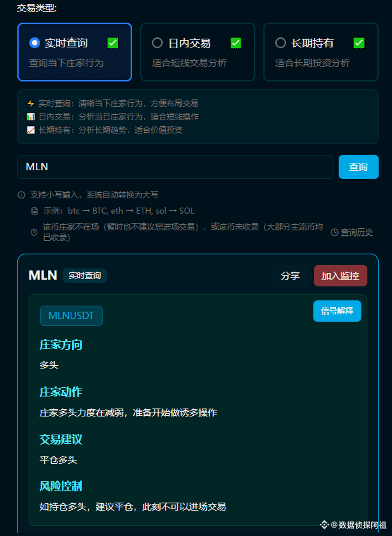
Task: Click the 实时查询 badge next to MLN
Action: coord(85,276)
